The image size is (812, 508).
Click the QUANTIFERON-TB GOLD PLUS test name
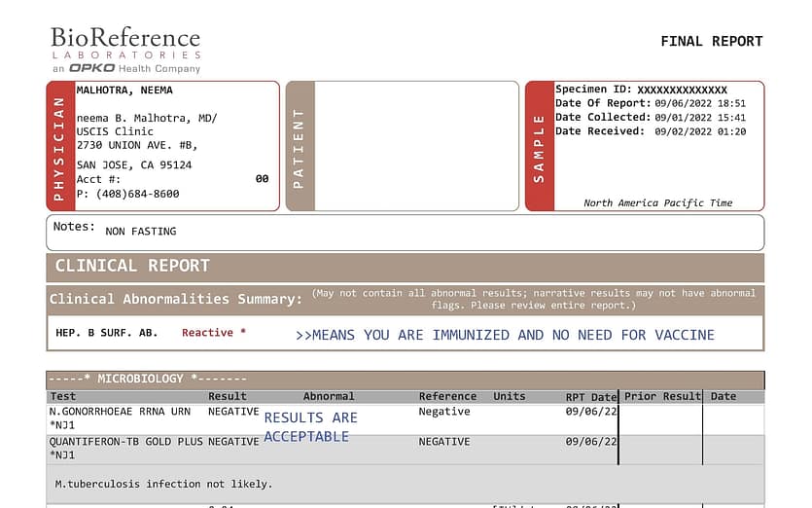(x=126, y=441)
